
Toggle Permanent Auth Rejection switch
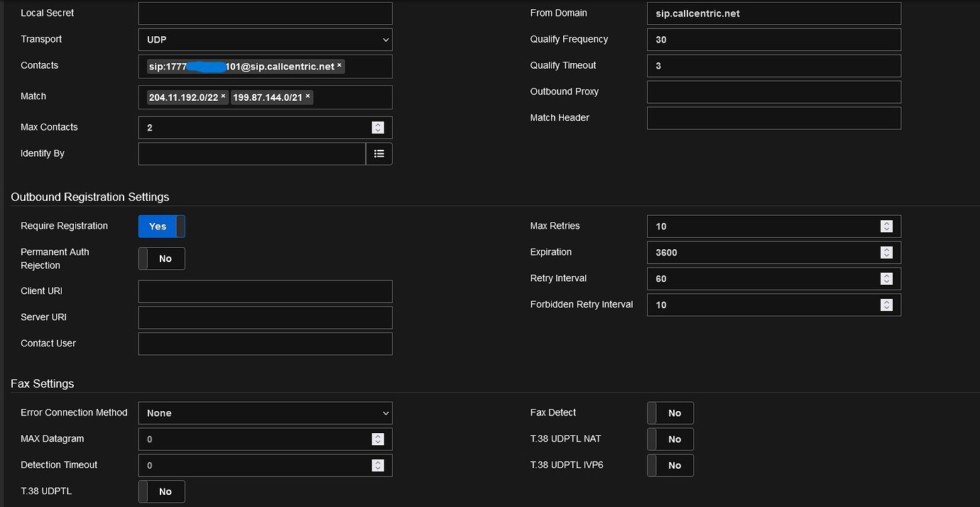[x=161, y=258]
